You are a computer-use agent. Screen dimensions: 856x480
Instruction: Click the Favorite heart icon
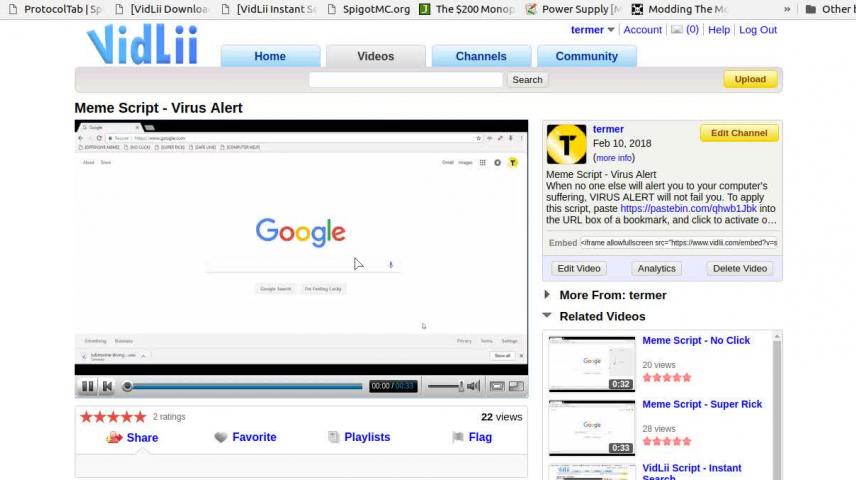pyautogui.click(x=221, y=437)
